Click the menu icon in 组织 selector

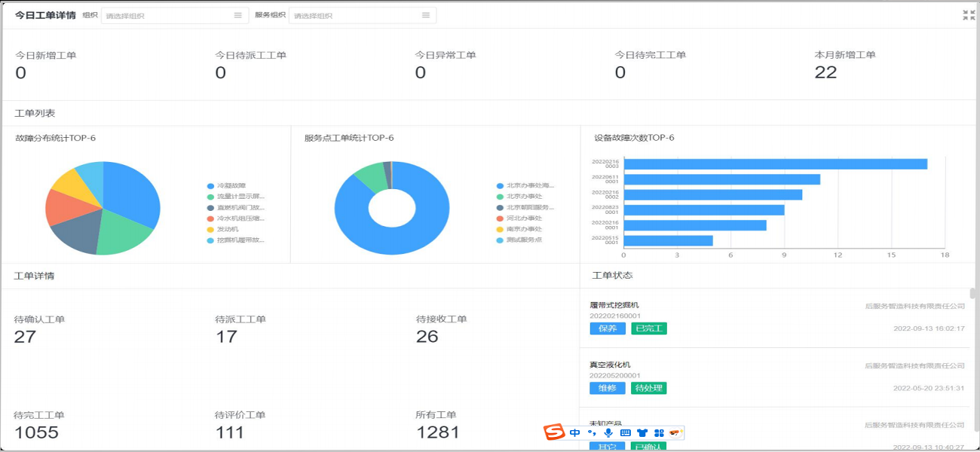237,15
